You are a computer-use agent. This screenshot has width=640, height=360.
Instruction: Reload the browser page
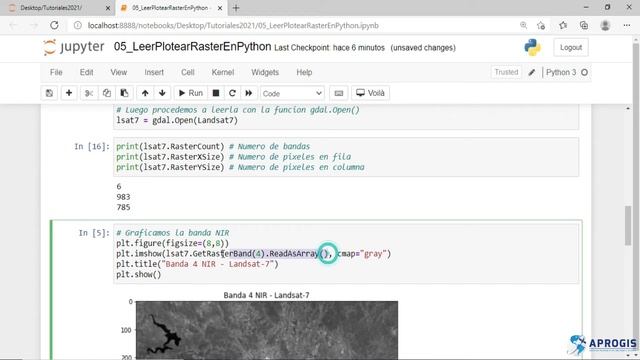(x=54, y=25)
